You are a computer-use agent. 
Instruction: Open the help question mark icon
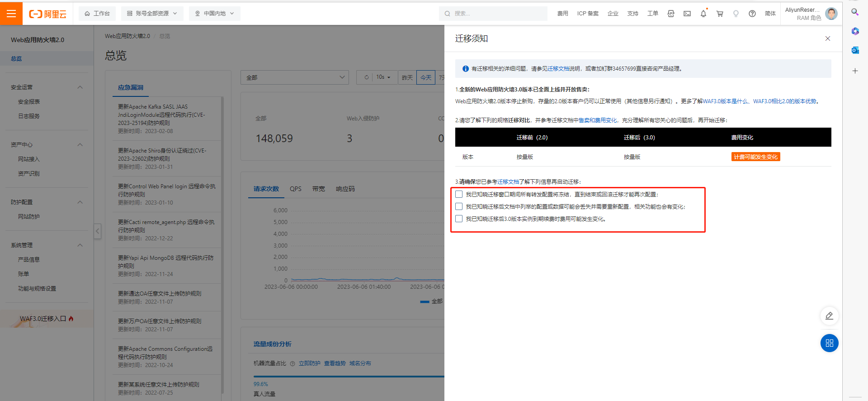752,14
